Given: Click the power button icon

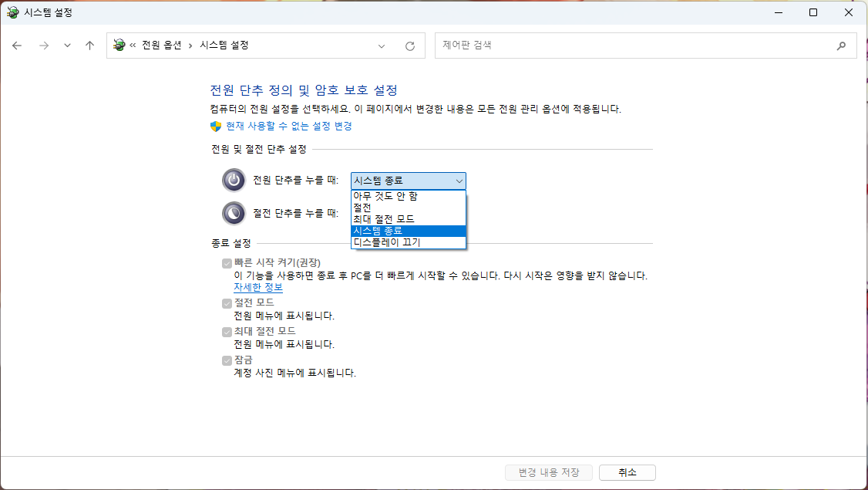Looking at the screenshot, I should (x=234, y=181).
